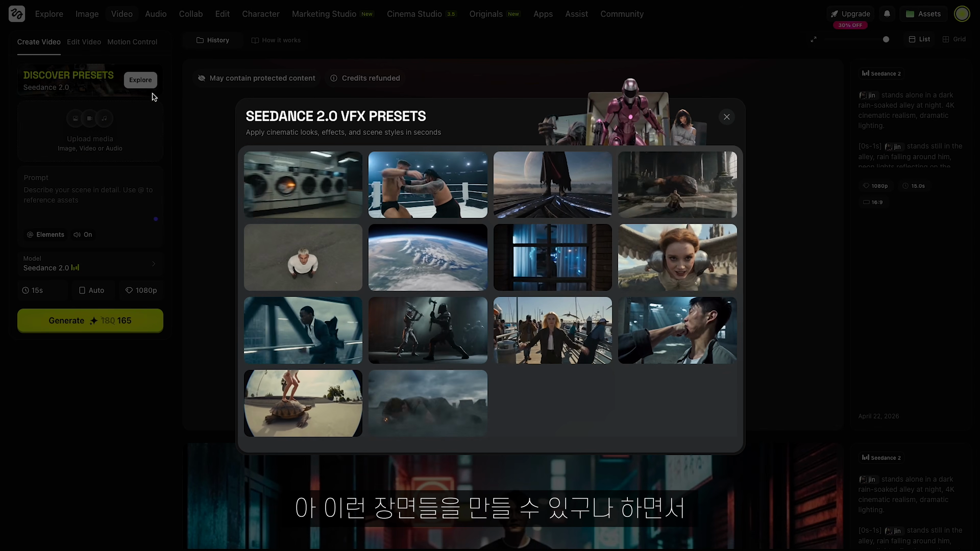Click the diamond icon beside 1080p

(129, 290)
